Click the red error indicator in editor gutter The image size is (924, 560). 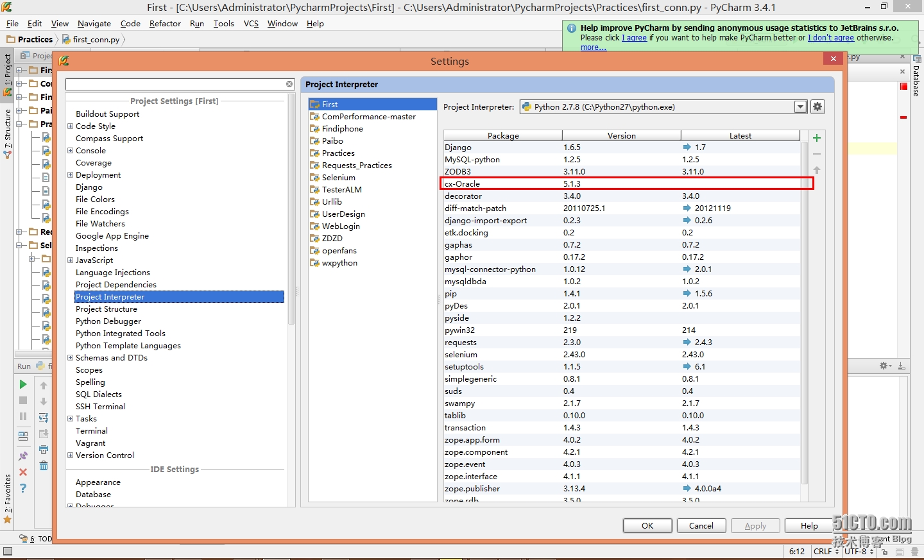pos(903,86)
